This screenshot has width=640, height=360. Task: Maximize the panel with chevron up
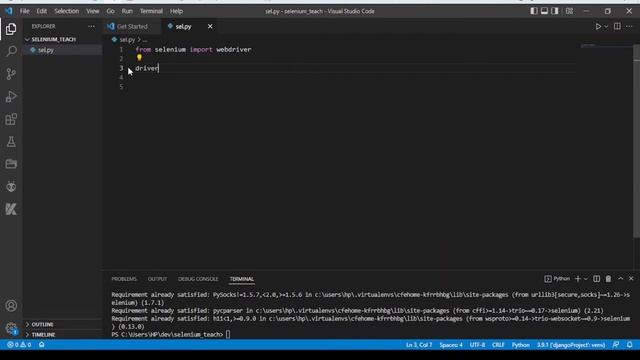pos(620,278)
